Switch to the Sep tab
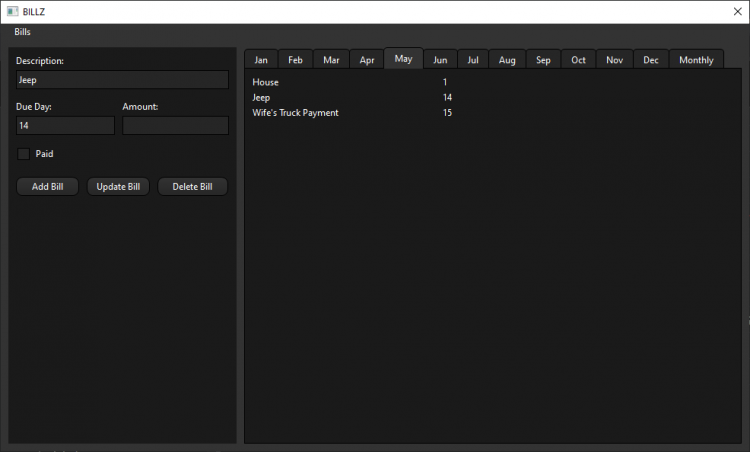 [543, 60]
